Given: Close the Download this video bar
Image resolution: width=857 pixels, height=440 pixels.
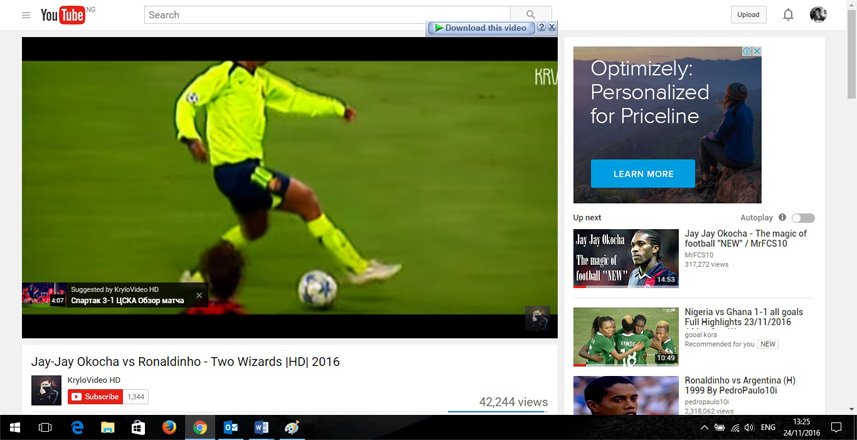Looking at the screenshot, I should click(x=552, y=27).
